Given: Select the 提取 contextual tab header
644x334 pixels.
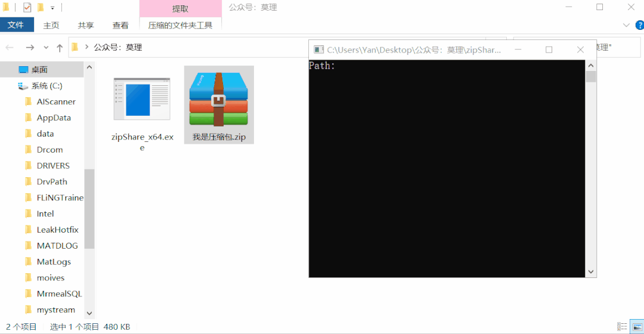Looking at the screenshot, I should click(x=180, y=8).
